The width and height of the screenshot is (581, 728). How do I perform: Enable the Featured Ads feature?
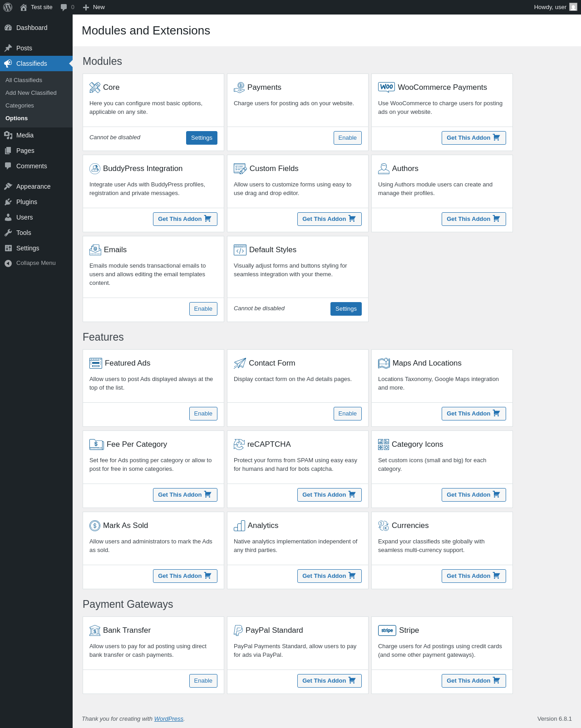pos(203,414)
